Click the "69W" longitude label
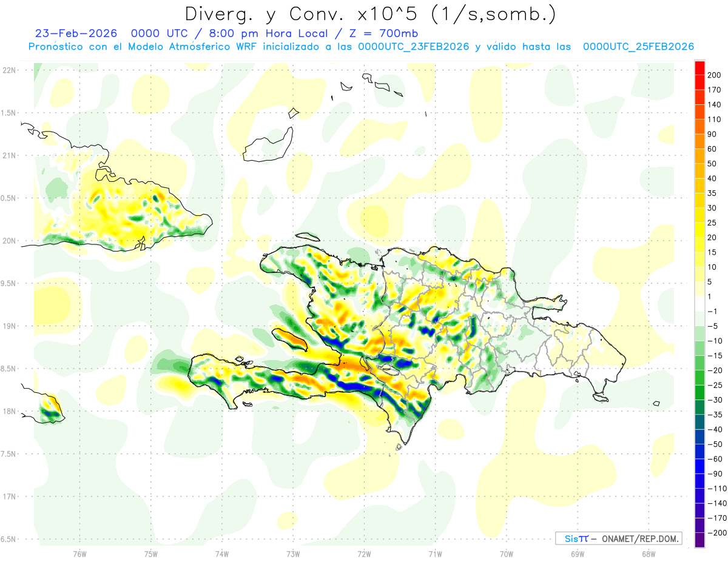Viewport: 728px width, 562px height. click(578, 554)
